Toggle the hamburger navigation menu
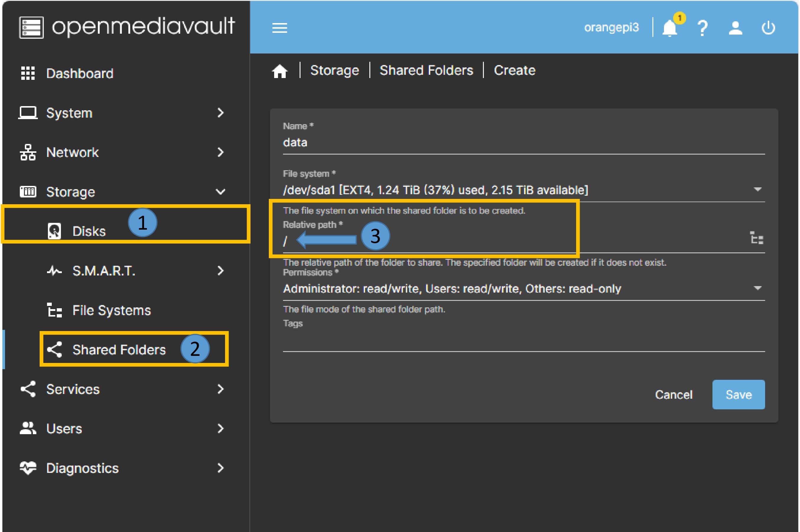 279,28
